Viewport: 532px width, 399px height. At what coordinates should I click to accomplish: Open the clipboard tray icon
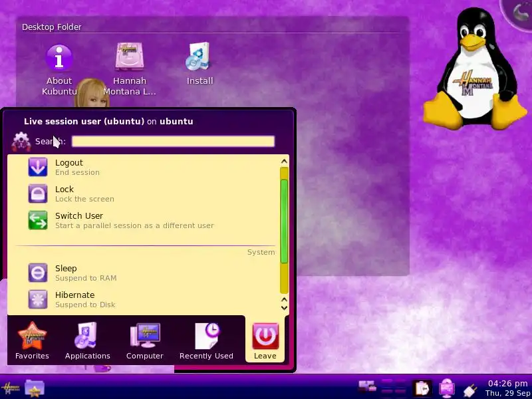[422, 388]
